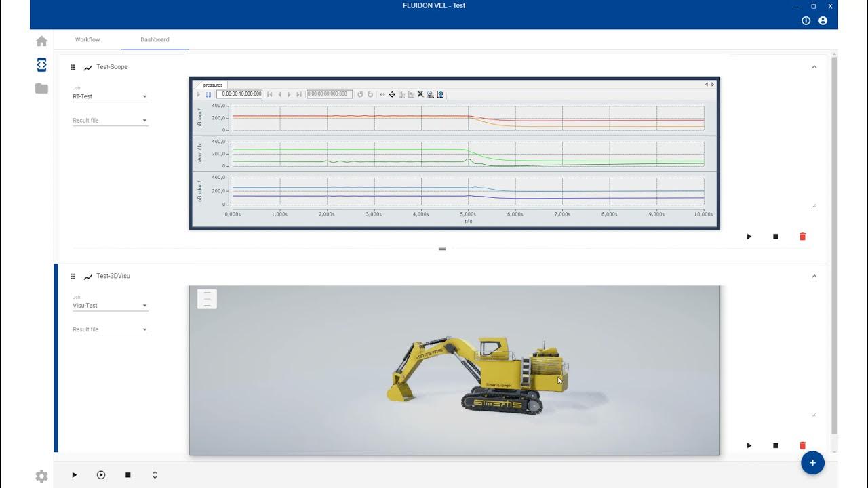Click the pArm pressure plot
This screenshot has height=488, width=868.
point(468,154)
